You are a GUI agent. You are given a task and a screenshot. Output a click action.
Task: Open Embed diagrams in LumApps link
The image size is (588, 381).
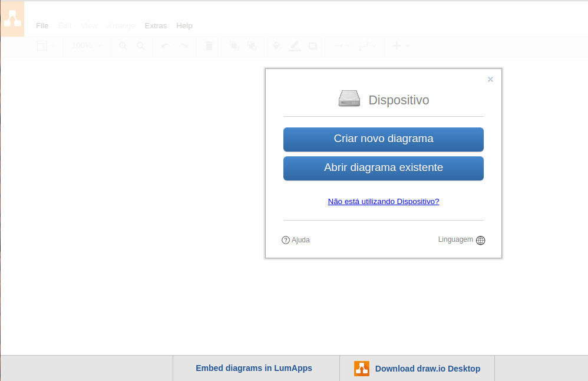click(254, 368)
